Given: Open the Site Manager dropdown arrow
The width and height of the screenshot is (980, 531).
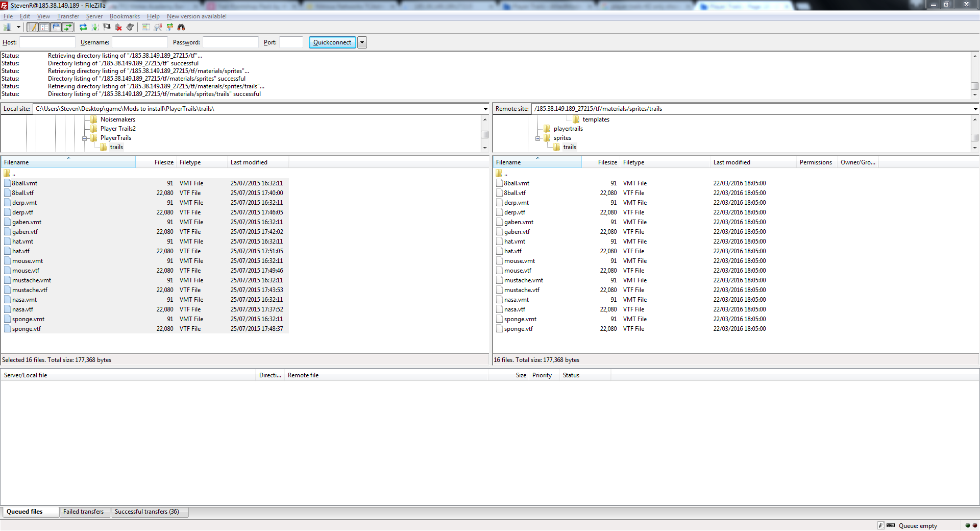Looking at the screenshot, I should 18,27.
